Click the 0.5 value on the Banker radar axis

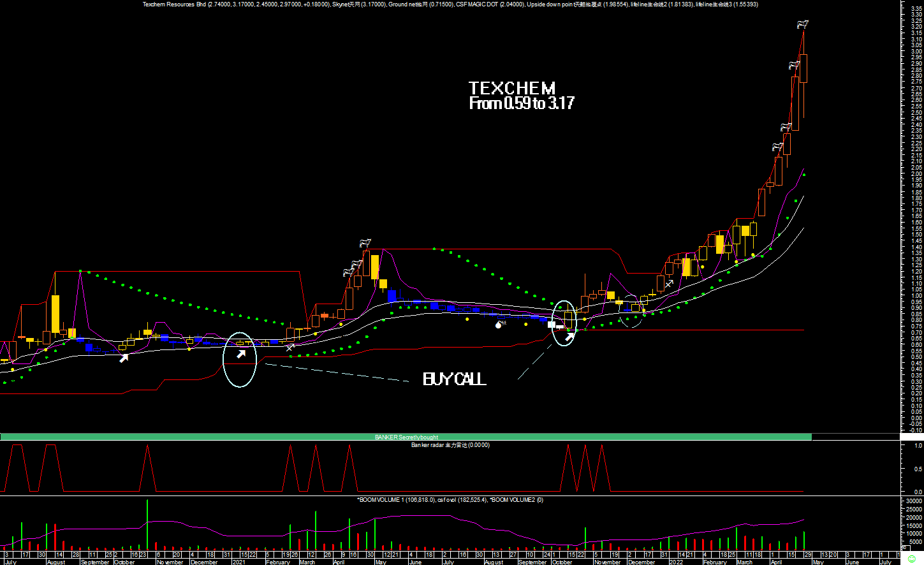pos(918,469)
